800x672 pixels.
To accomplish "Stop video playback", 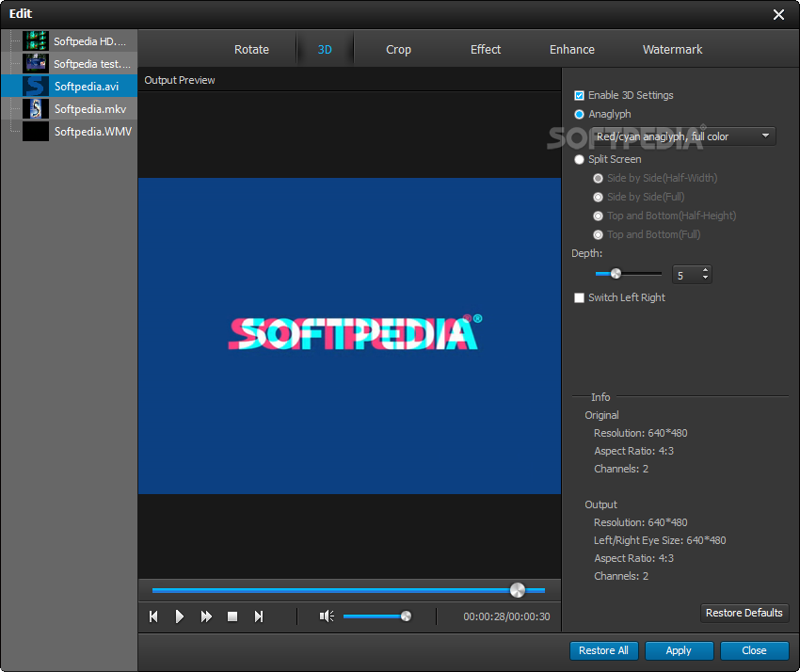I will 232,616.
